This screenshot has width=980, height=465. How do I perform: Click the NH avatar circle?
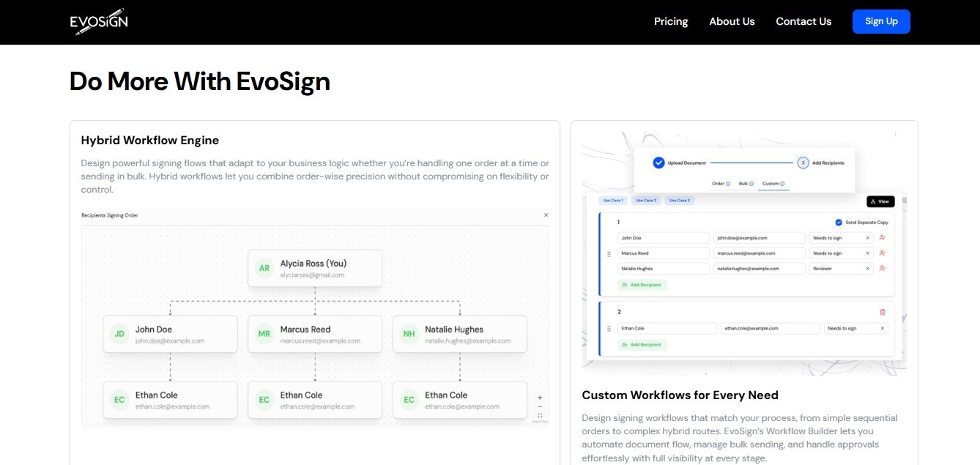(x=409, y=334)
